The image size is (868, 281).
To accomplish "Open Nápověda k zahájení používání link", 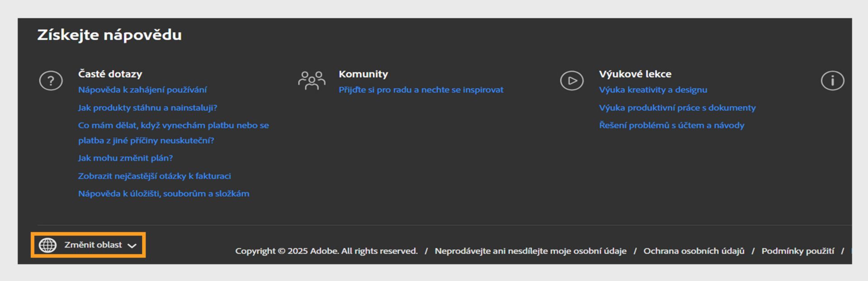I will [x=142, y=90].
